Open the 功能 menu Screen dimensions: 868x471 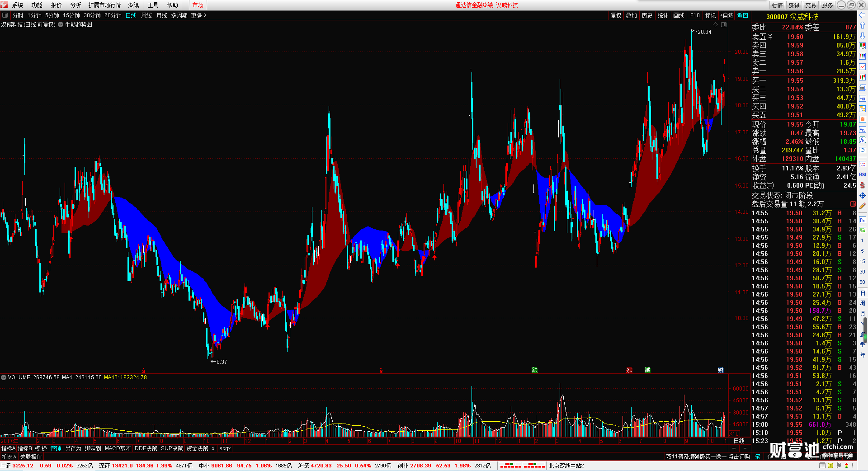(x=37, y=5)
